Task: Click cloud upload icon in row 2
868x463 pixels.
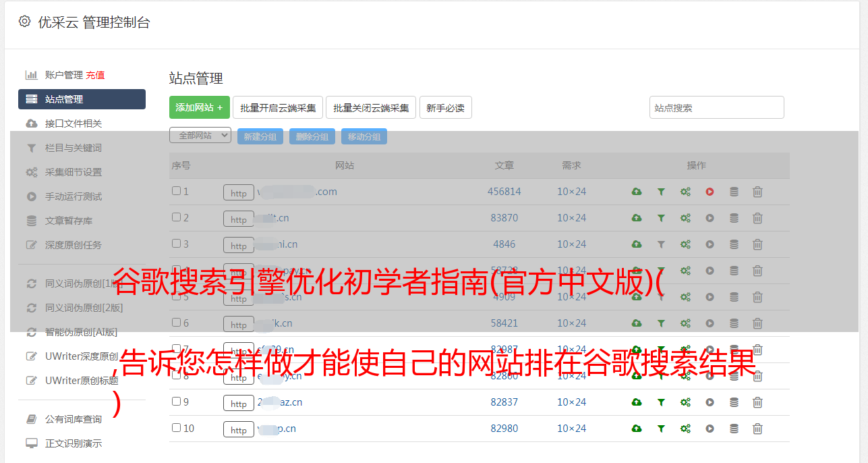Action: point(637,218)
